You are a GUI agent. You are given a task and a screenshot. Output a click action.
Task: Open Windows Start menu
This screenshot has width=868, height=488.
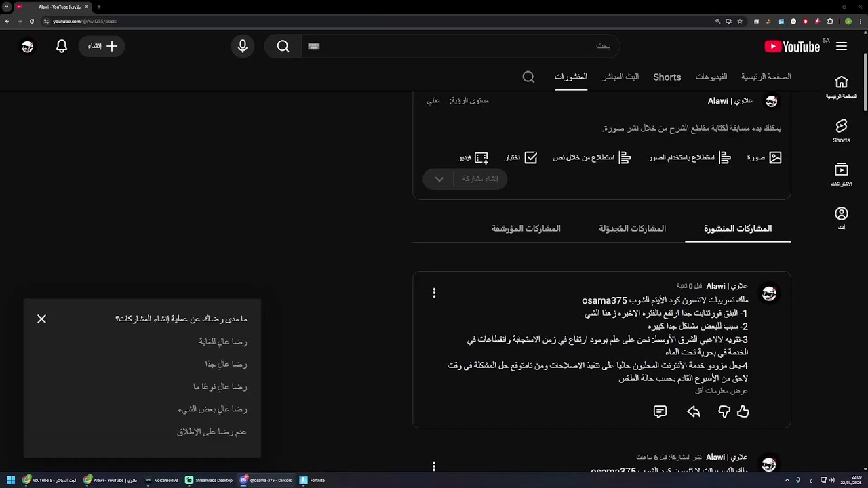(x=10, y=480)
